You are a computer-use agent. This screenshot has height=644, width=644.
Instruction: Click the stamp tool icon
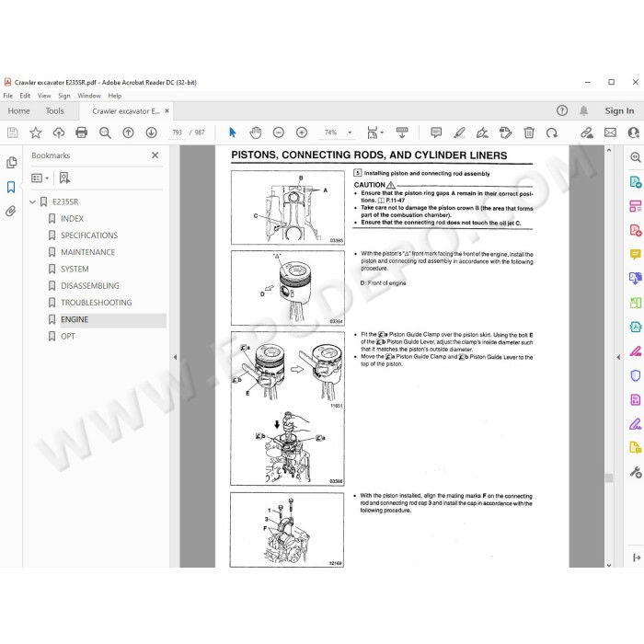tap(505, 132)
